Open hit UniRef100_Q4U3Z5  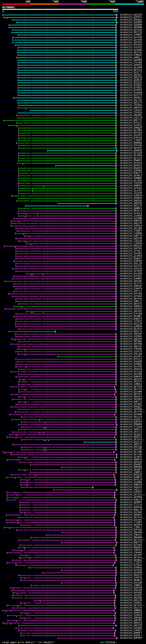131,15
